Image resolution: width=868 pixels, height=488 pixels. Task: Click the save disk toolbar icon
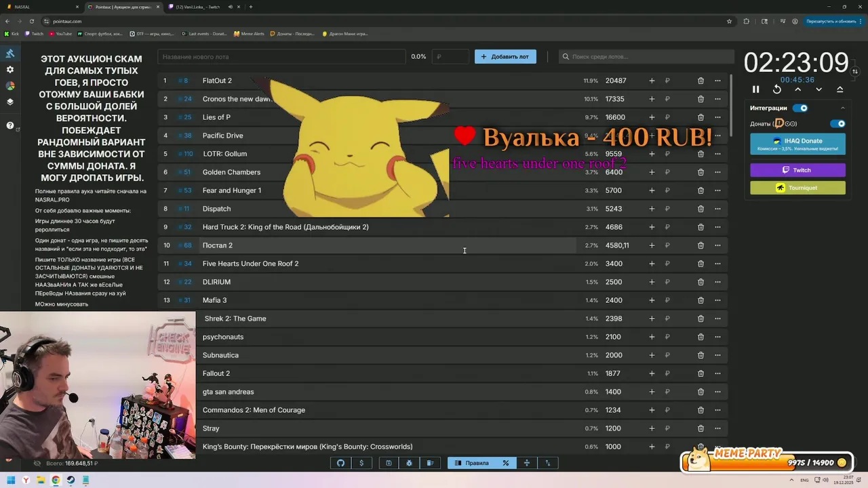coord(389,463)
